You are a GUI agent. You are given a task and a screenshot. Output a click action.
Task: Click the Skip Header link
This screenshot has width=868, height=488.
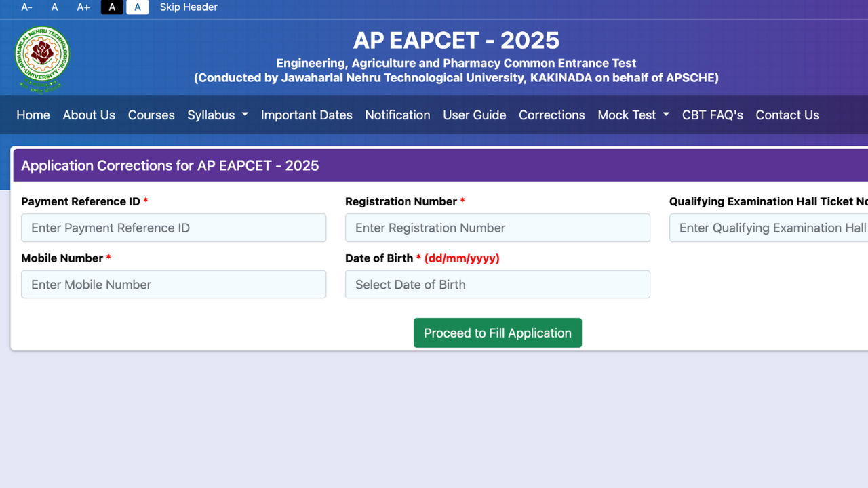[189, 7]
